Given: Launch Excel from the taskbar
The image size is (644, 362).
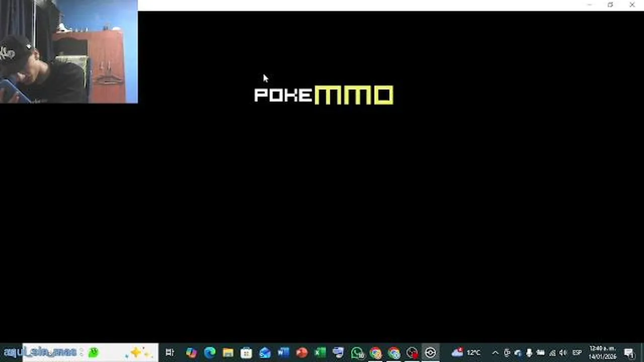Looking at the screenshot, I should pyautogui.click(x=319, y=352).
